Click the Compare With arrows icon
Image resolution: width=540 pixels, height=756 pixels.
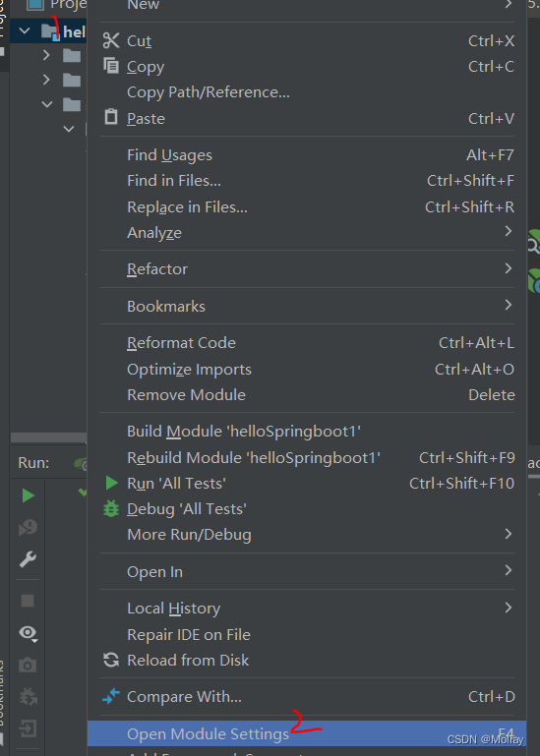111,696
